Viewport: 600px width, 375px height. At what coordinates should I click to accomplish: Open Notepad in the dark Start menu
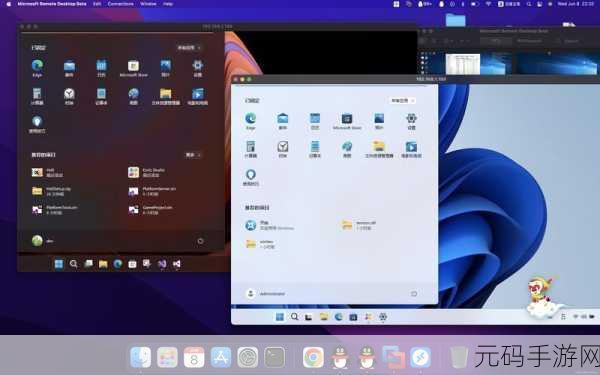point(101,96)
